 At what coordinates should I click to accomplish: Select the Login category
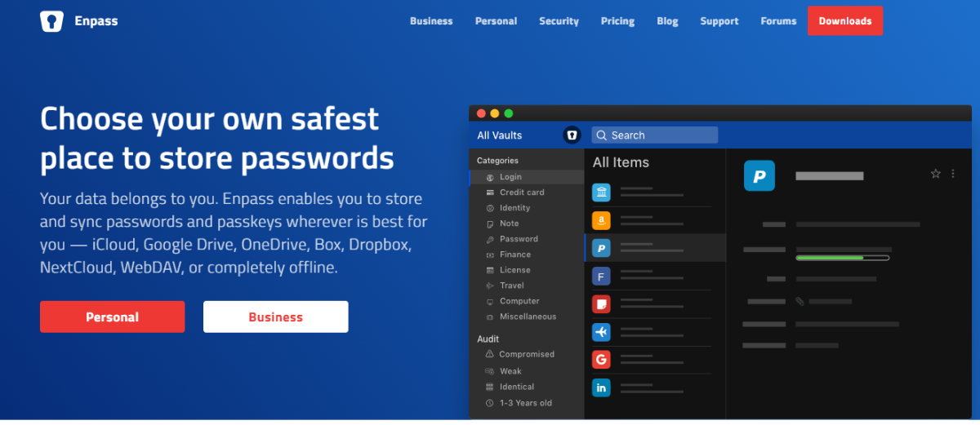point(527,177)
